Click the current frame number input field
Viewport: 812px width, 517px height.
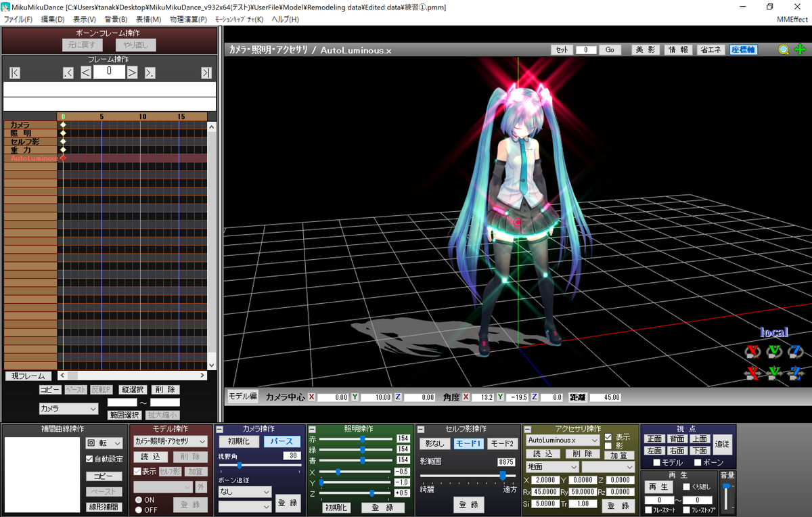click(x=109, y=72)
